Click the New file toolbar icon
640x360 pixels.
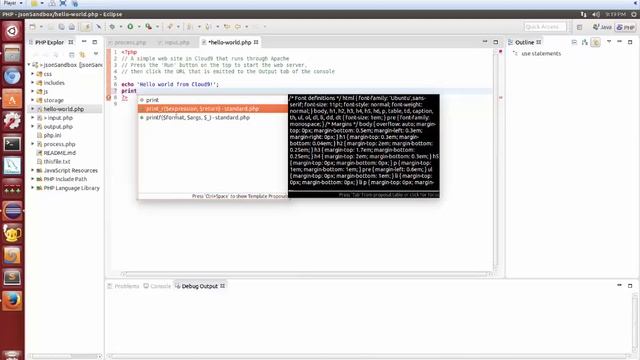point(33,27)
